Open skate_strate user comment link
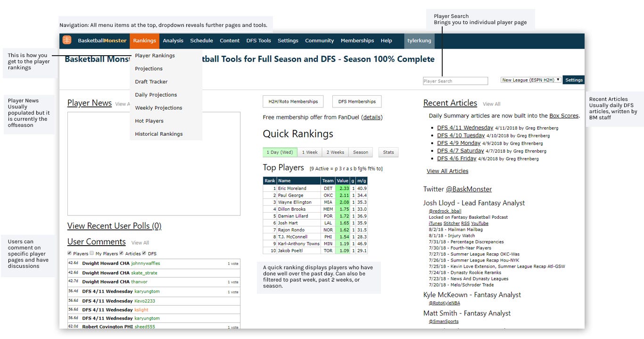This screenshot has width=644, height=339. [144, 273]
